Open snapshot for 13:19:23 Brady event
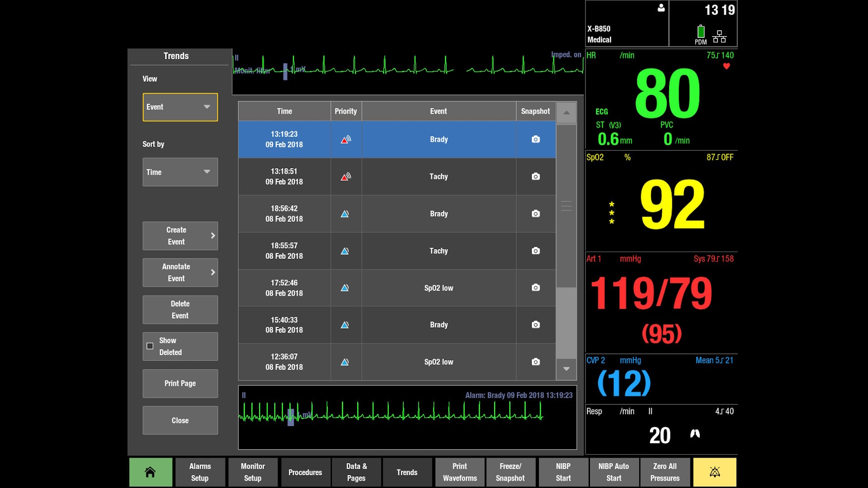This screenshot has height=488, width=868. click(x=536, y=139)
